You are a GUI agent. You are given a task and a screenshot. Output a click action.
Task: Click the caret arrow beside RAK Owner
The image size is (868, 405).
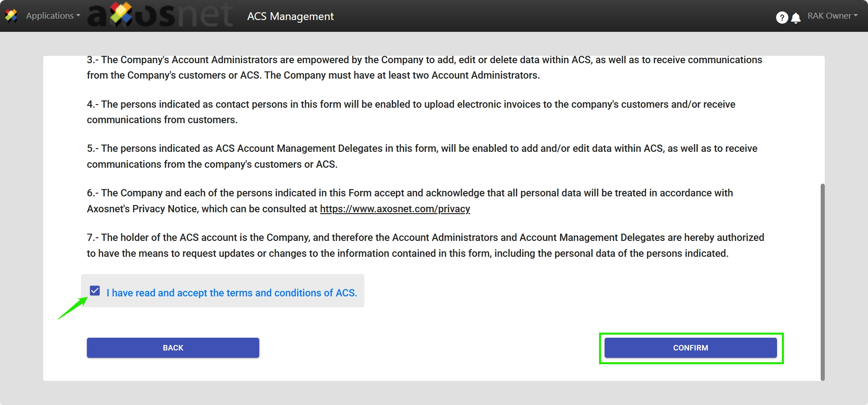pos(856,15)
